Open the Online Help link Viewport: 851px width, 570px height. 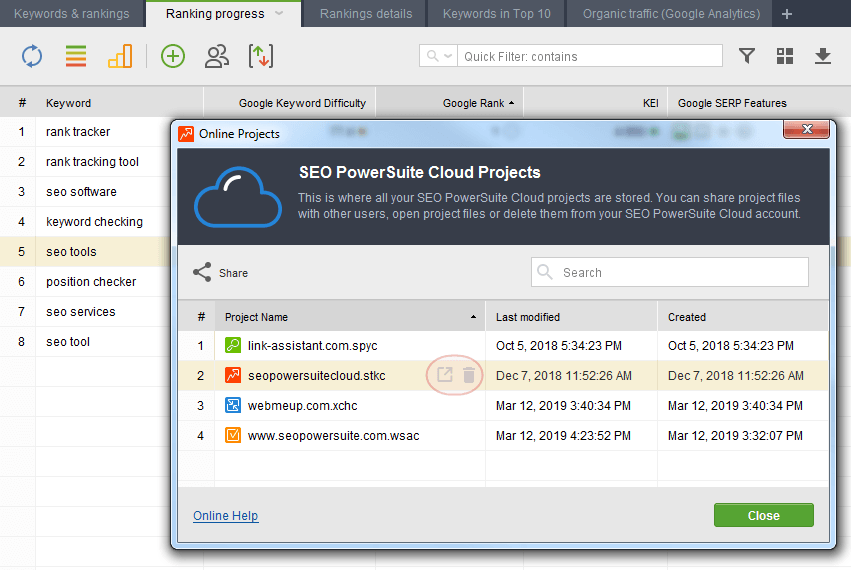click(x=226, y=516)
